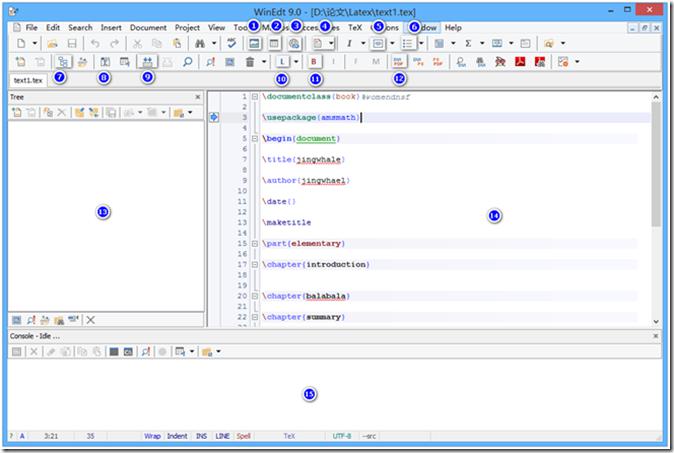The image size is (674, 453).
Task: Click the spell check icon
Action: [232, 43]
